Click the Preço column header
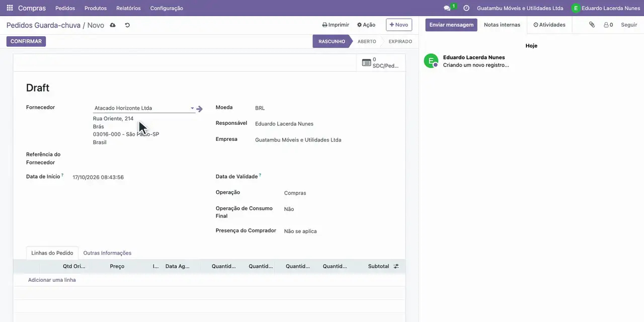 (x=117, y=266)
